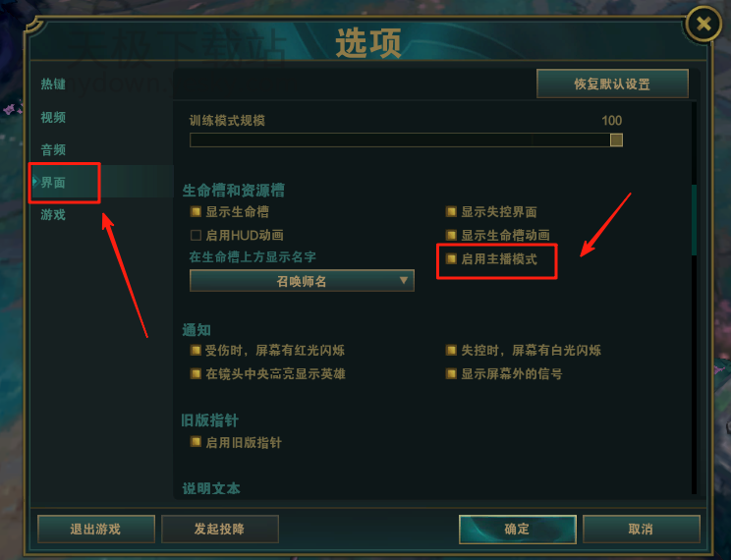Screen dimensions: 731x560
Task: Uncheck 显示生命槽动画 checkbox
Action: [451, 236]
